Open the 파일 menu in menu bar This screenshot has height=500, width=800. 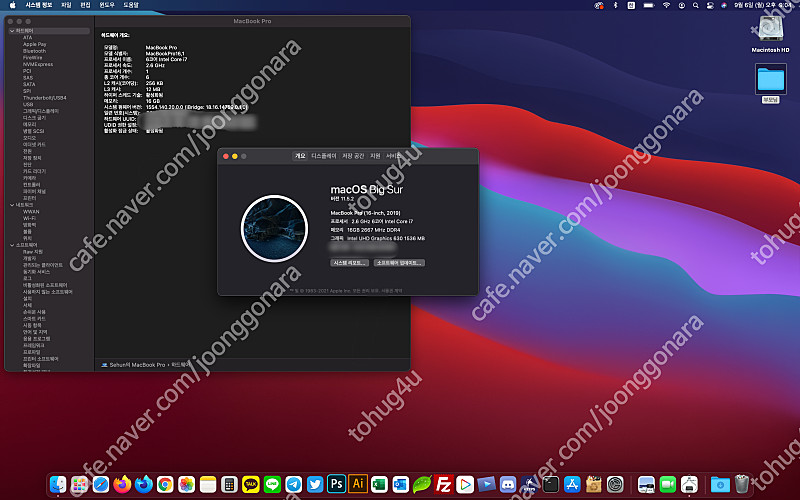pos(67,5)
